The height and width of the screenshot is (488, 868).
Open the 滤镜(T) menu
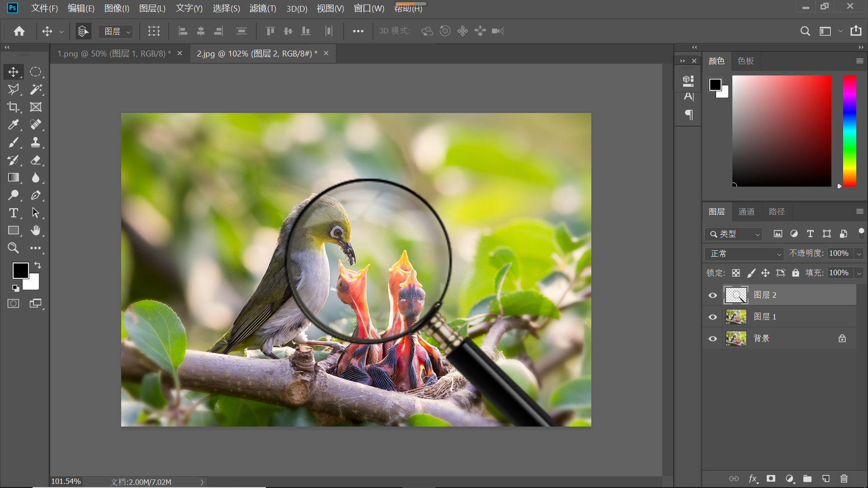[x=262, y=8]
